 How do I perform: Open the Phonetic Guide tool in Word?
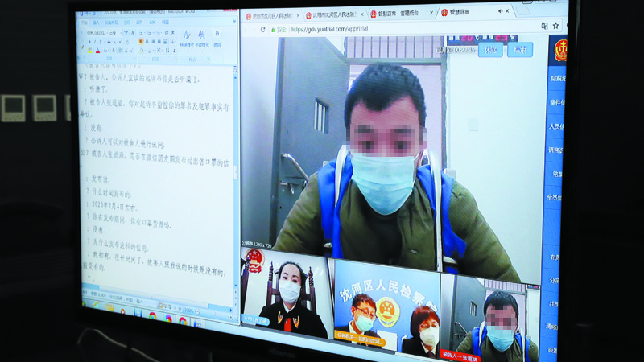126,33
